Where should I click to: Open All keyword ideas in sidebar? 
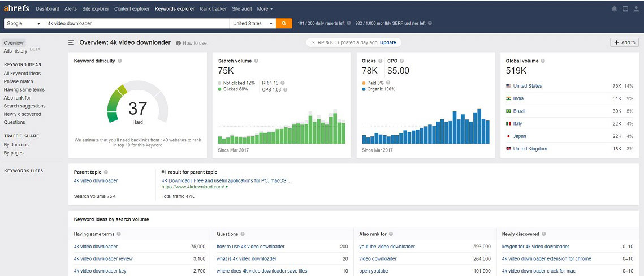coord(22,74)
